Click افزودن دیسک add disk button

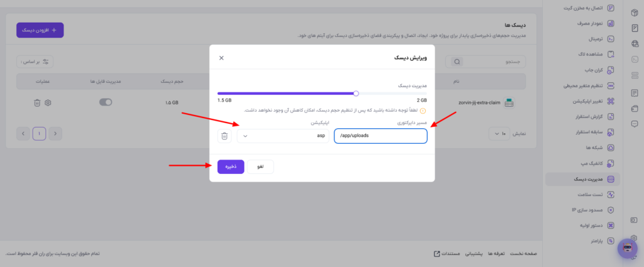tap(40, 30)
